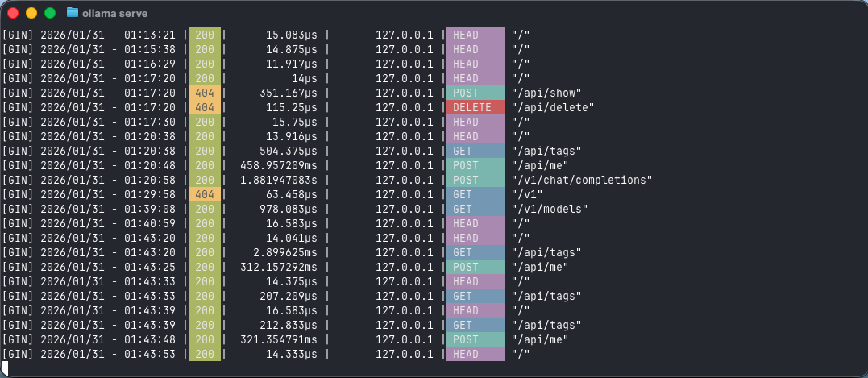This screenshot has width=868, height=378.
Task: Click the 14.875µs latency value
Action: tap(292, 49)
